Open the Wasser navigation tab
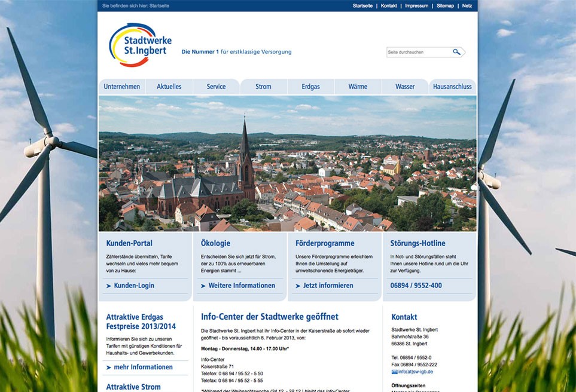 pyautogui.click(x=405, y=87)
